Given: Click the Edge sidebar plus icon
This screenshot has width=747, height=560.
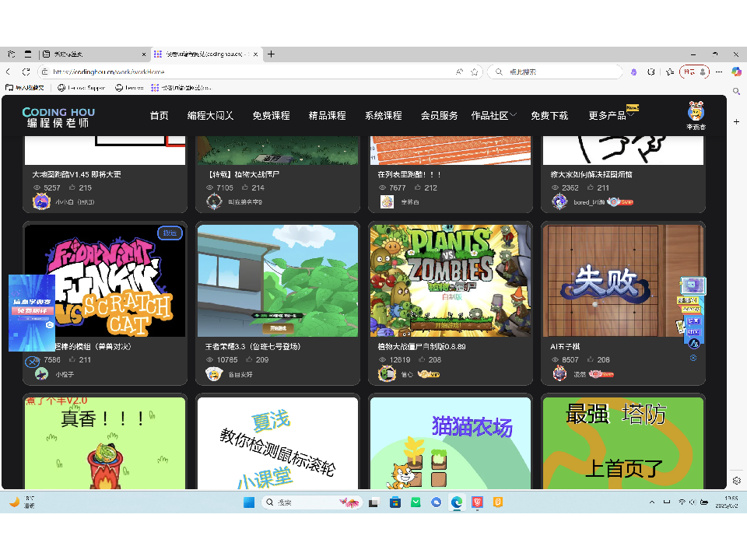Looking at the screenshot, I should click(x=737, y=122).
